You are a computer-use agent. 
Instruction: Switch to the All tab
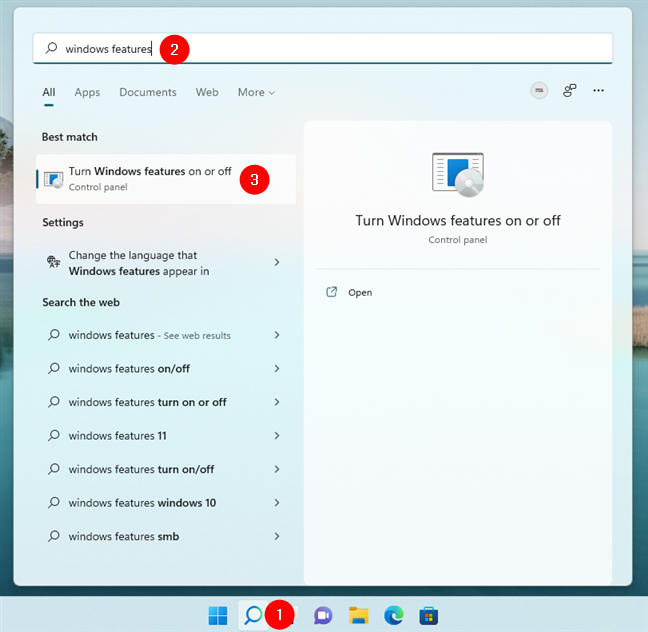pyautogui.click(x=49, y=92)
